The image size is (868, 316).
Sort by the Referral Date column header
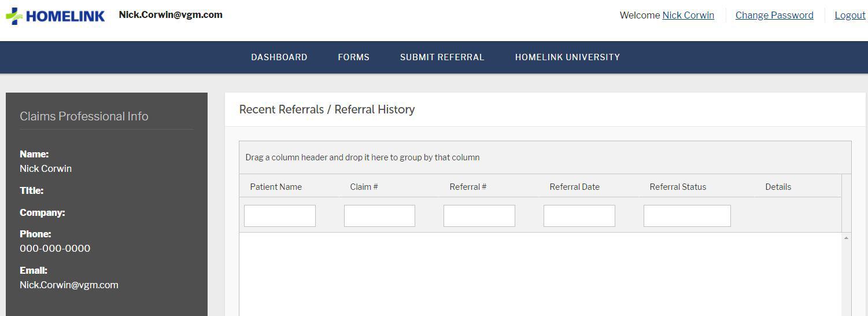pos(574,187)
